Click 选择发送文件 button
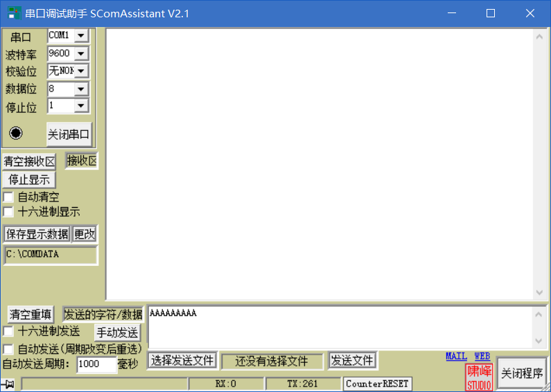The width and height of the screenshot is (551, 392). pos(182,360)
